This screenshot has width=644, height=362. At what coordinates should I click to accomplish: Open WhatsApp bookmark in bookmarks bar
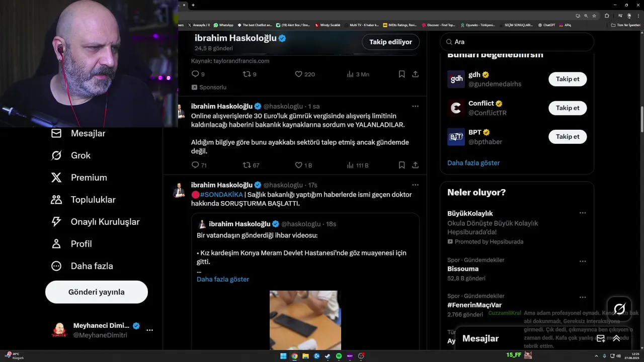click(x=223, y=25)
